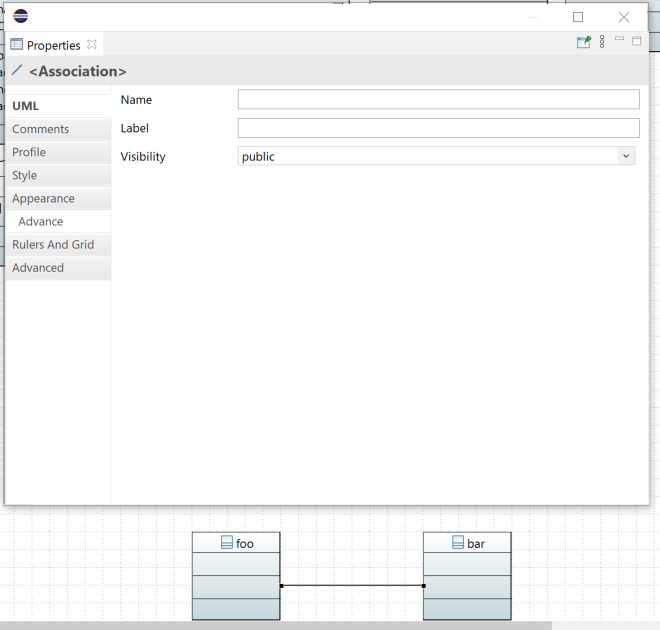
Task: Click the association handle at bar end
Action: (x=424, y=586)
